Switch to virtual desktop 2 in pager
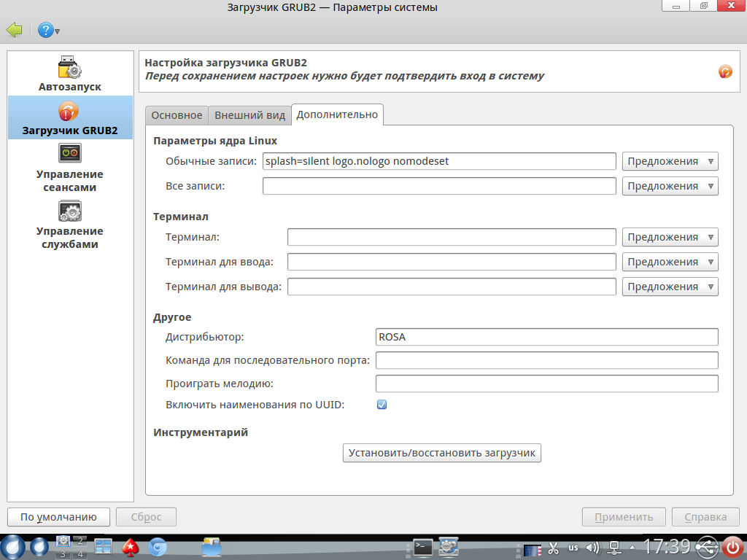 tap(80, 541)
